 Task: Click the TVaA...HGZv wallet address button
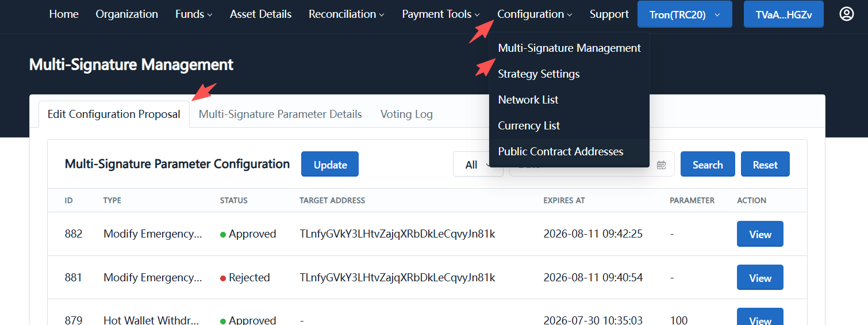pyautogui.click(x=783, y=14)
